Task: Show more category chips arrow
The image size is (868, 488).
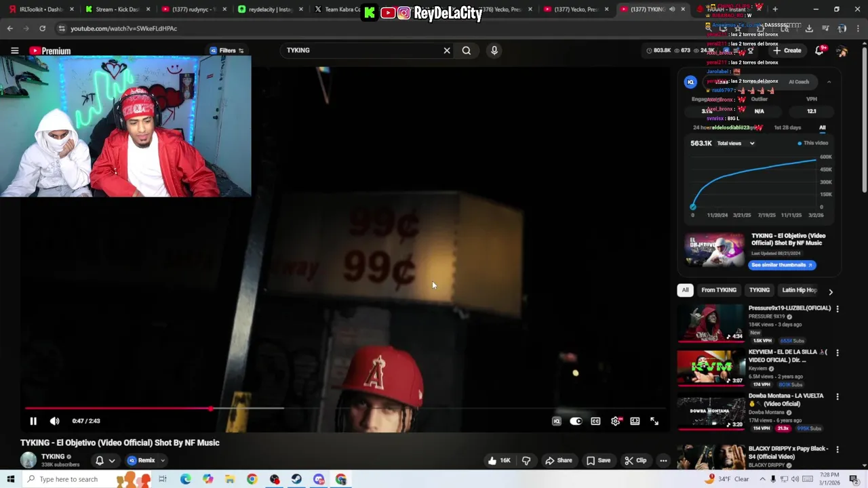Action: (830, 291)
